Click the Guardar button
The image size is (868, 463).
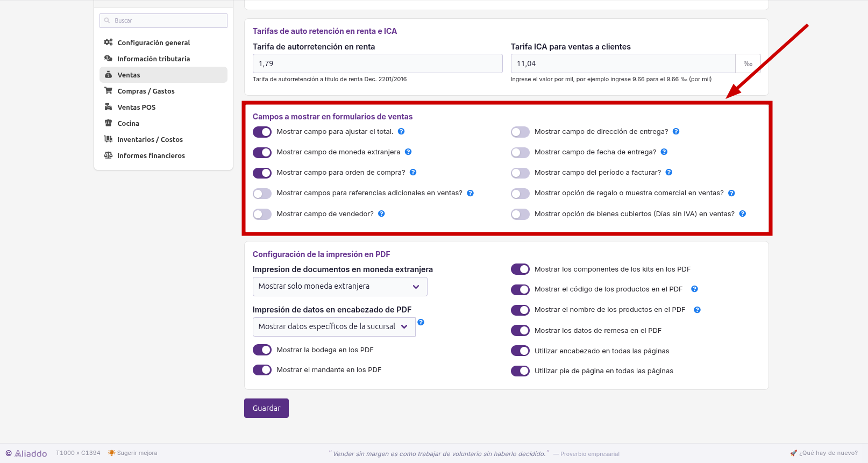(x=266, y=408)
